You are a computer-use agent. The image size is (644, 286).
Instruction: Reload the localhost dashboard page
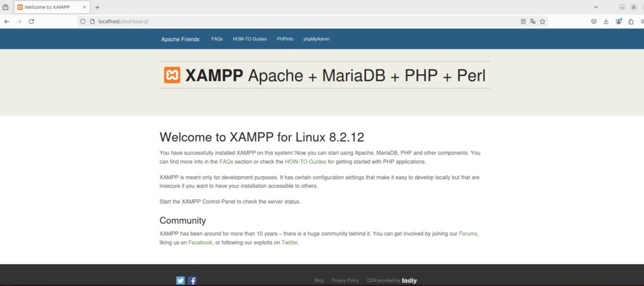tap(31, 22)
